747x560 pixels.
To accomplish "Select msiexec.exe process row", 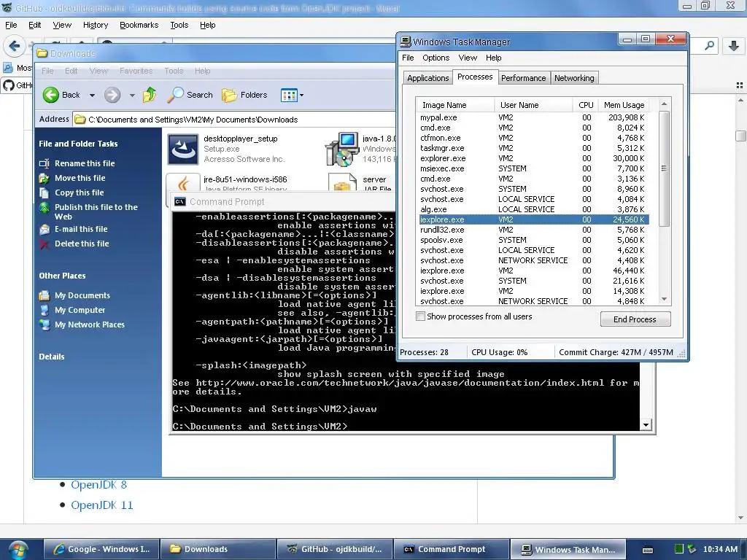I will [533, 168].
